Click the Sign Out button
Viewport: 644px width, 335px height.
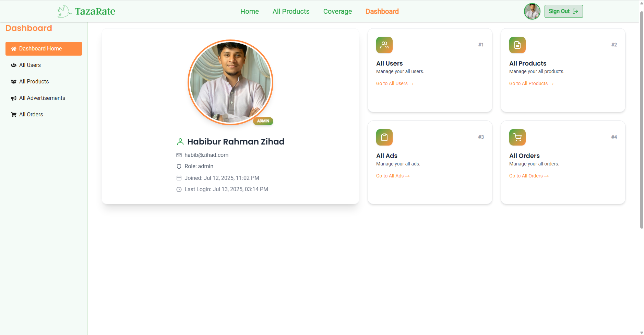(563, 11)
